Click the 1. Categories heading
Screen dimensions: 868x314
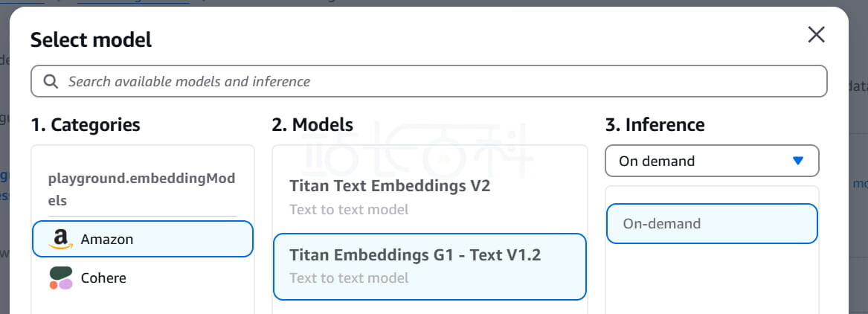[86, 125]
